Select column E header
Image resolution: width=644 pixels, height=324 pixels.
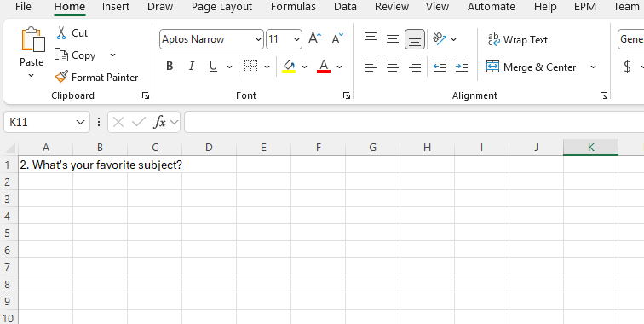click(x=264, y=148)
